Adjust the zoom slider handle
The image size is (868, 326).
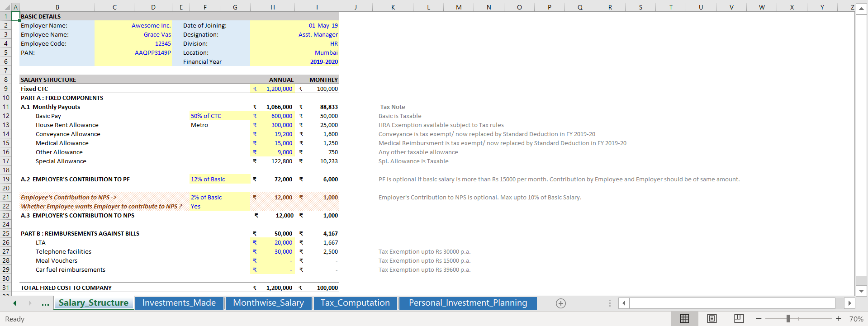[788, 319]
